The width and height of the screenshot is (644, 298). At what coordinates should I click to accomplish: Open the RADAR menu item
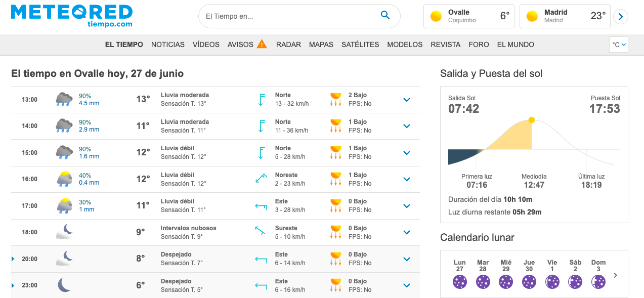[288, 45]
